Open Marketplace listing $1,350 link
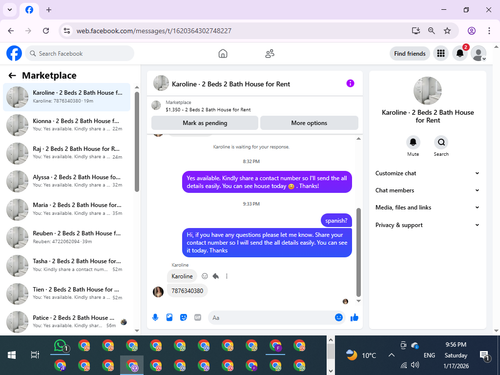 point(208,110)
